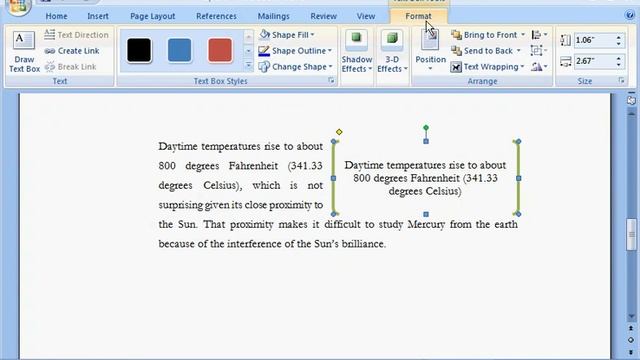Viewport: 640px width, 360px height.
Task: Click the Break Link button
Action: tap(70, 67)
